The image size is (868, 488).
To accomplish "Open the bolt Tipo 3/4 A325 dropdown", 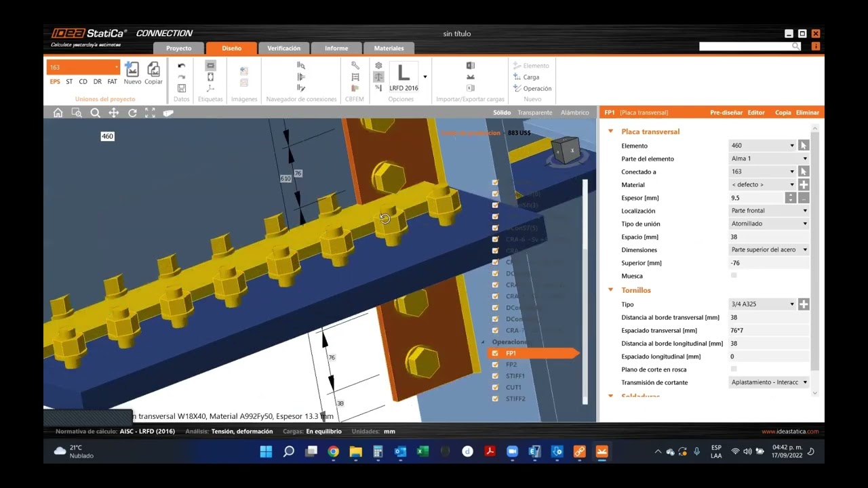I will coord(791,304).
